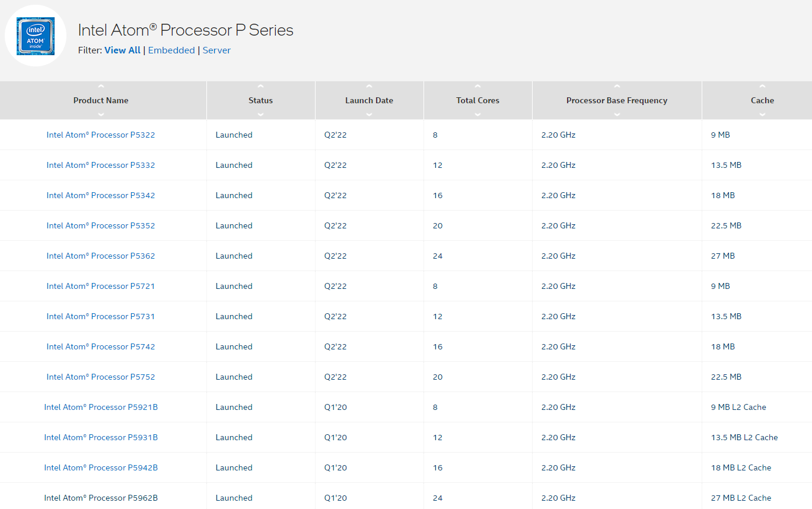Open Intel Atom Processor P5352 page
This screenshot has width=812, height=509.
pyautogui.click(x=101, y=225)
